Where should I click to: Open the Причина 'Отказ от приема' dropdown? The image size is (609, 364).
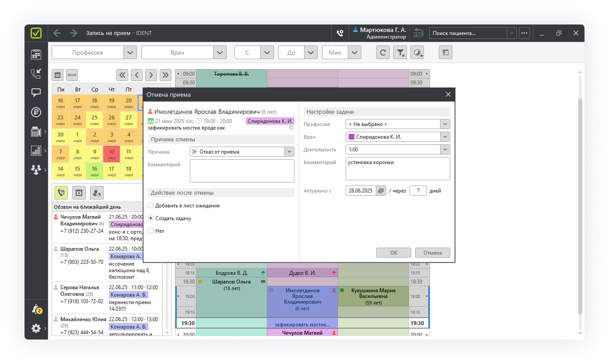(x=290, y=152)
